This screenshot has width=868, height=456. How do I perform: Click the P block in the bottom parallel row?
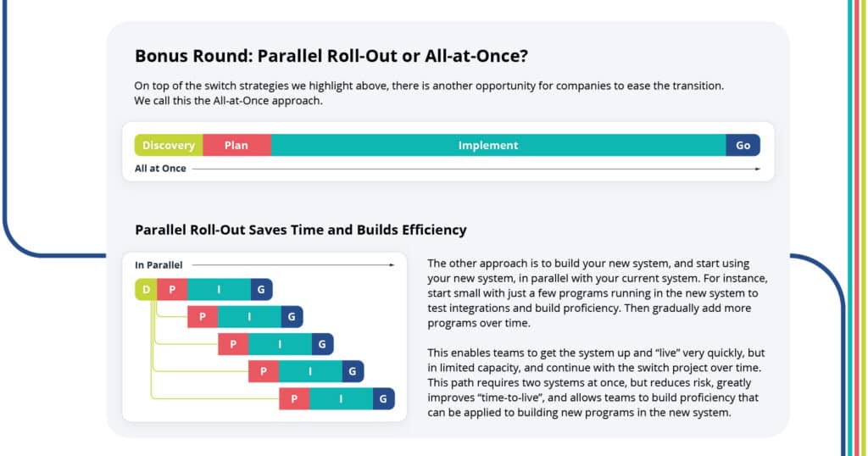(x=294, y=398)
